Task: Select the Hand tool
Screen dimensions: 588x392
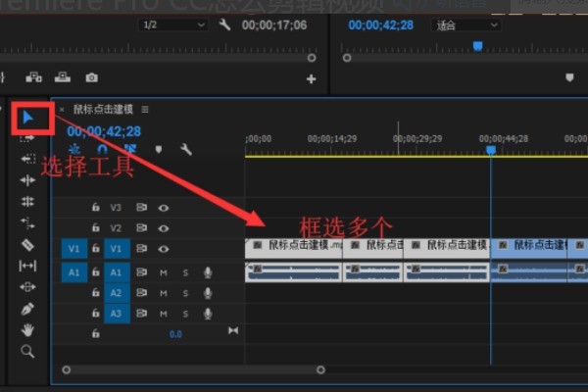Action: pyautogui.click(x=27, y=329)
